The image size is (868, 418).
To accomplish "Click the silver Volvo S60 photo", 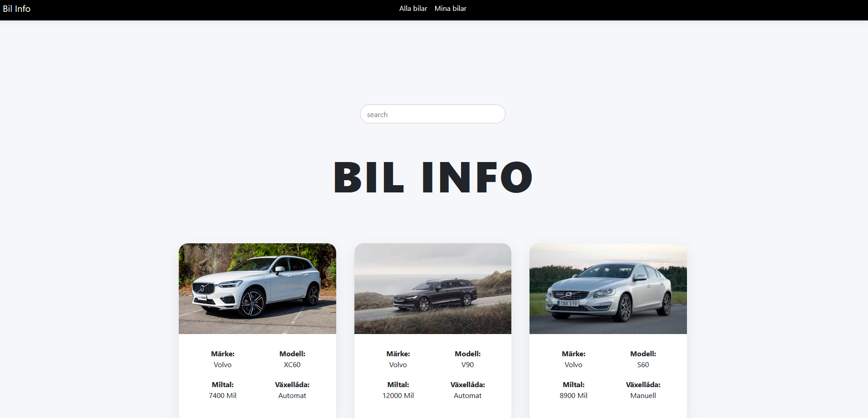I will tap(608, 289).
